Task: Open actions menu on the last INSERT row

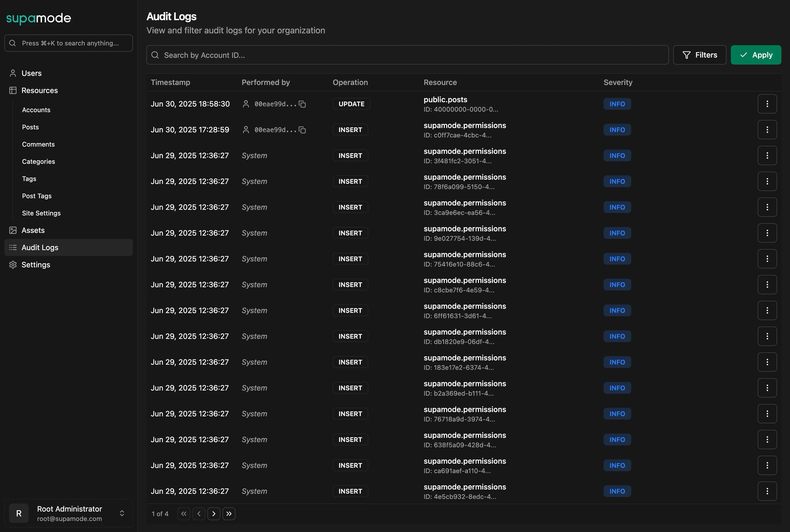Action: (767, 491)
